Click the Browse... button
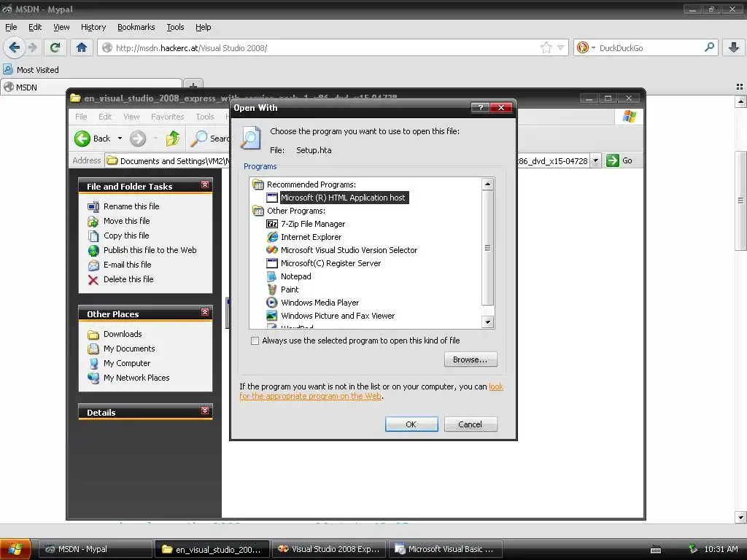This screenshot has width=747, height=560. (x=471, y=359)
